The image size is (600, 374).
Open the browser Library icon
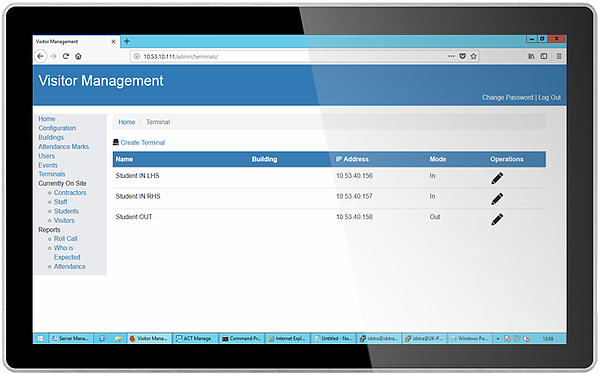tap(532, 56)
